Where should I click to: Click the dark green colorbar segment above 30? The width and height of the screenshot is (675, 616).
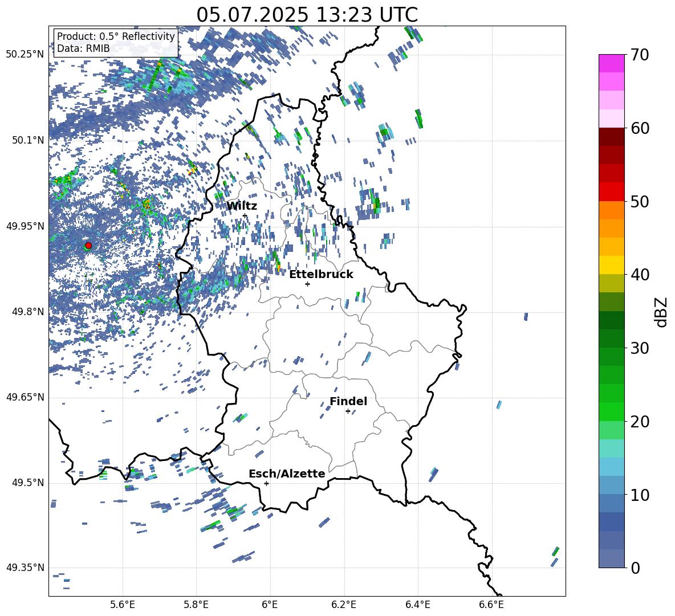(x=612, y=338)
